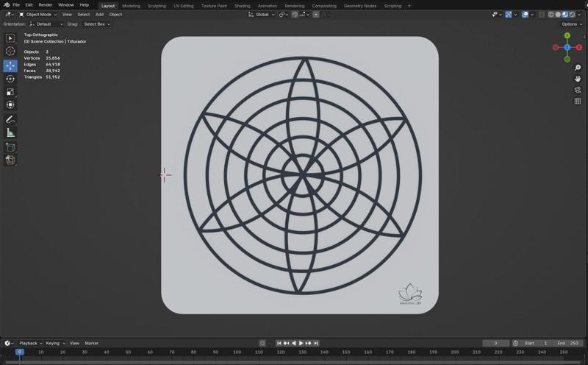Open the editor type dropdown in viewport header

(9, 15)
